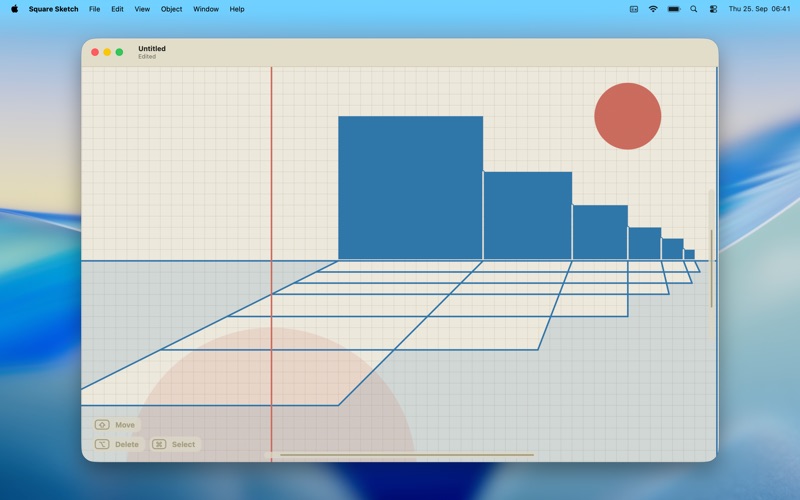Open the Help menu
The image size is (800, 500).
pos(237,9)
